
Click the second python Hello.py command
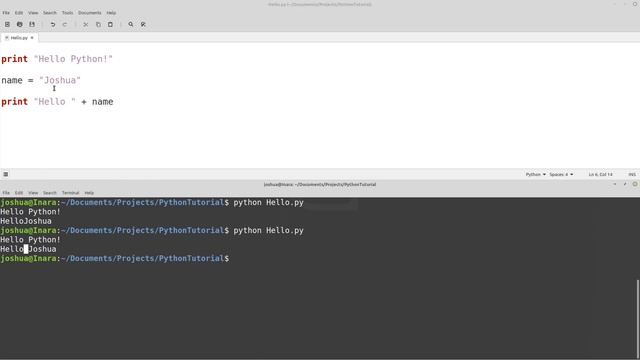[269, 231]
